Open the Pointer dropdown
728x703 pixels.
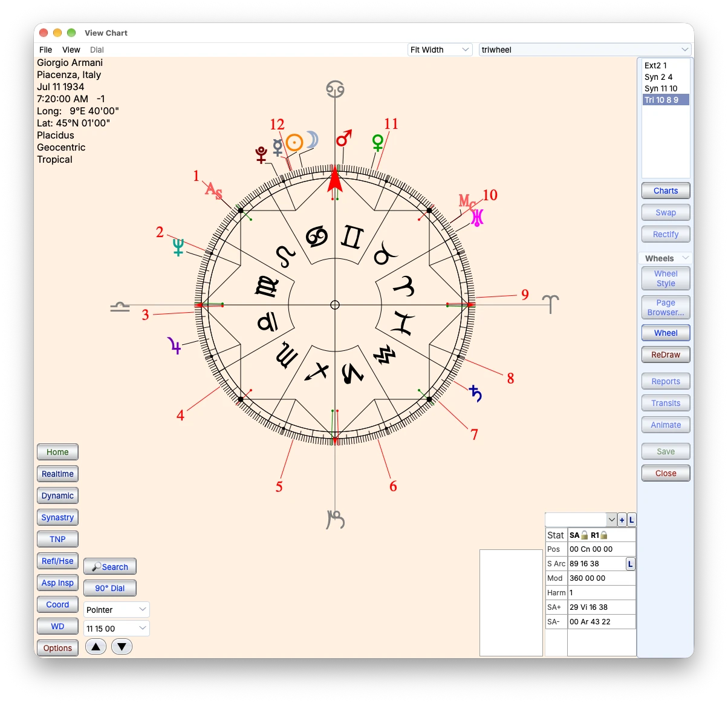[116, 610]
